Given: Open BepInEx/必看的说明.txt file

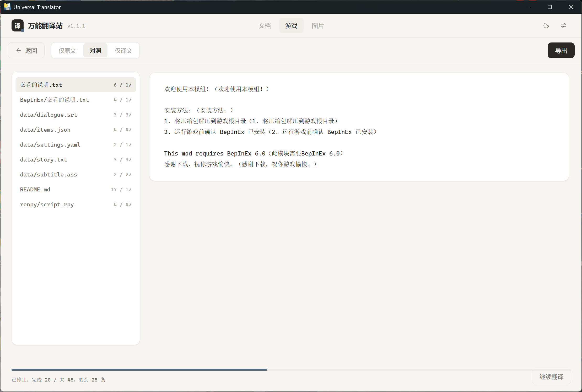Looking at the screenshot, I should coord(76,100).
